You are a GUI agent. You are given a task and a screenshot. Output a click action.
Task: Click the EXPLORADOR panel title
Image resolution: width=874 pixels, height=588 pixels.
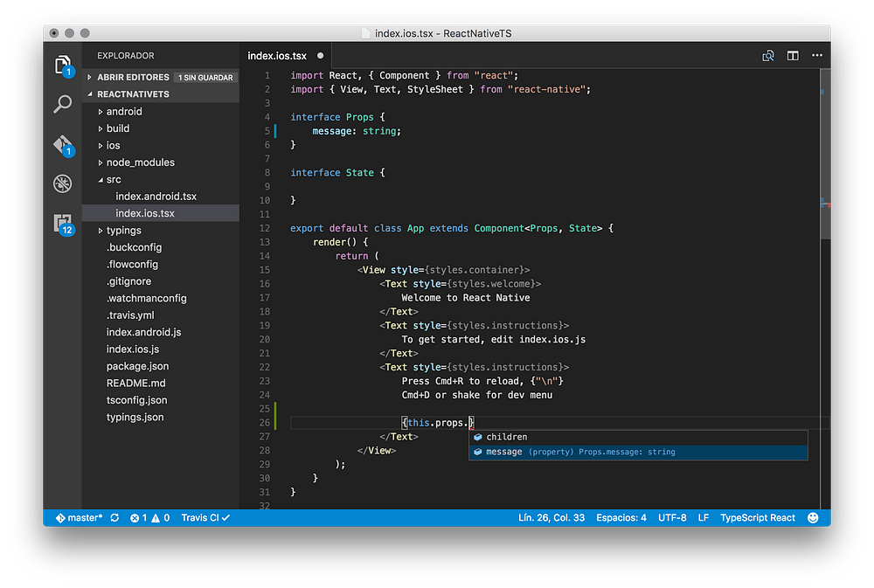(125, 56)
